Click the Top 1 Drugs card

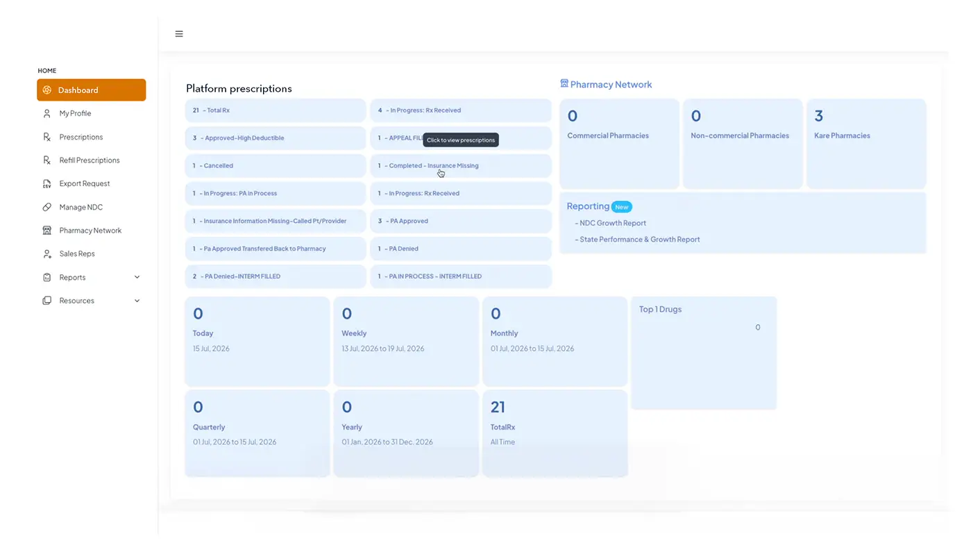704,353
